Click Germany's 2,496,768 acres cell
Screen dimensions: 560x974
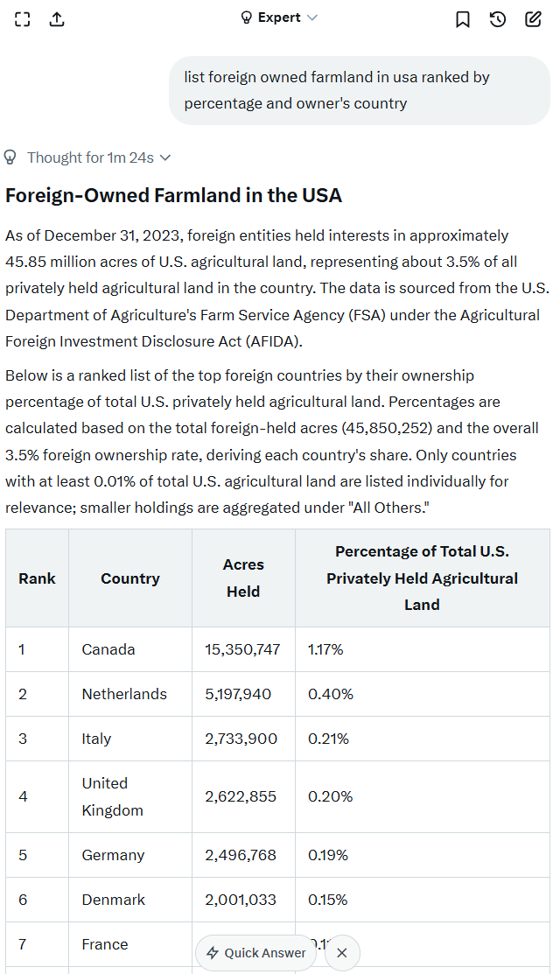point(241,855)
